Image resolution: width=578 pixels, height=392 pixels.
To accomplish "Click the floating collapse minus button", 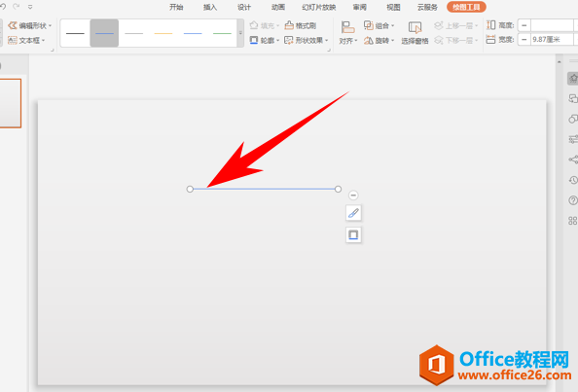I will click(353, 195).
